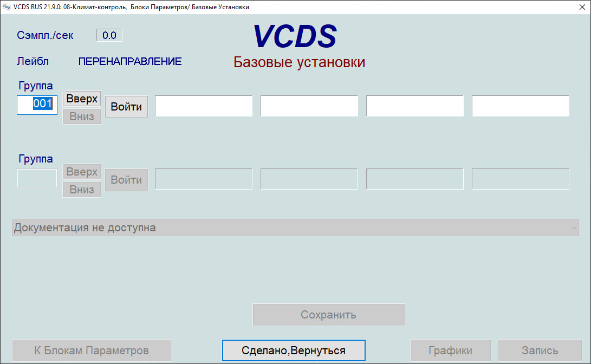Click the second upper group value field
This screenshot has height=364, width=591.
tap(309, 106)
